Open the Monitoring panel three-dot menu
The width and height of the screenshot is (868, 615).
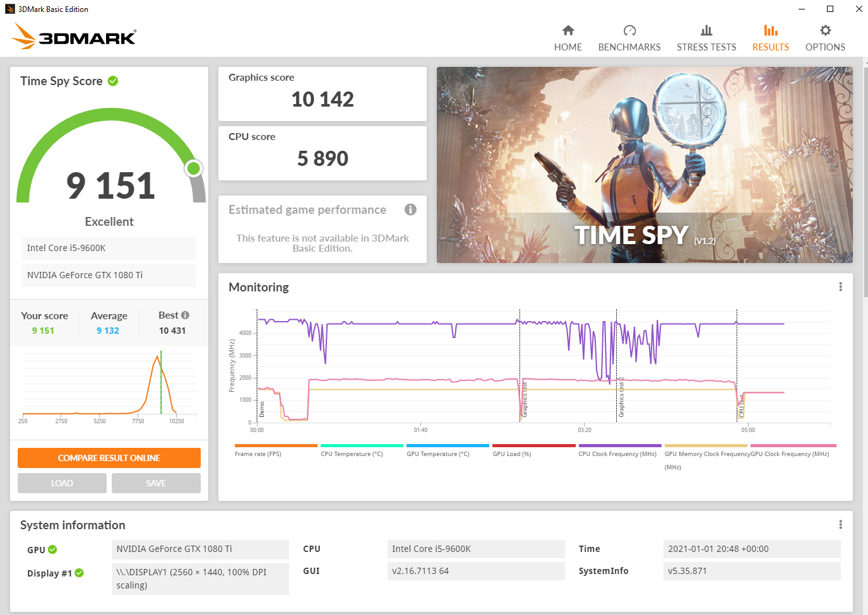840,287
